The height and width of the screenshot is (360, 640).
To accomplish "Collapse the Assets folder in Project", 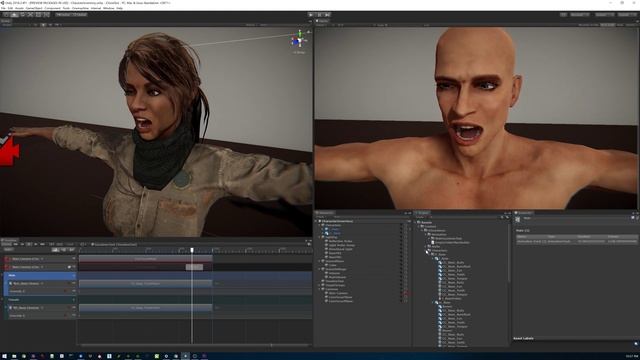I will pyautogui.click(x=416, y=222).
